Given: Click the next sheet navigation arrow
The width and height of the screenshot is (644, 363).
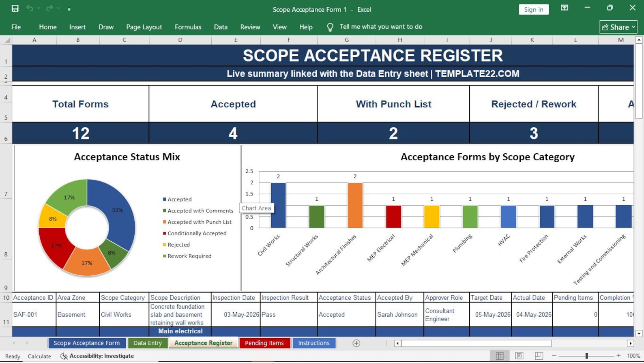Looking at the screenshot, I should click(x=27, y=343).
